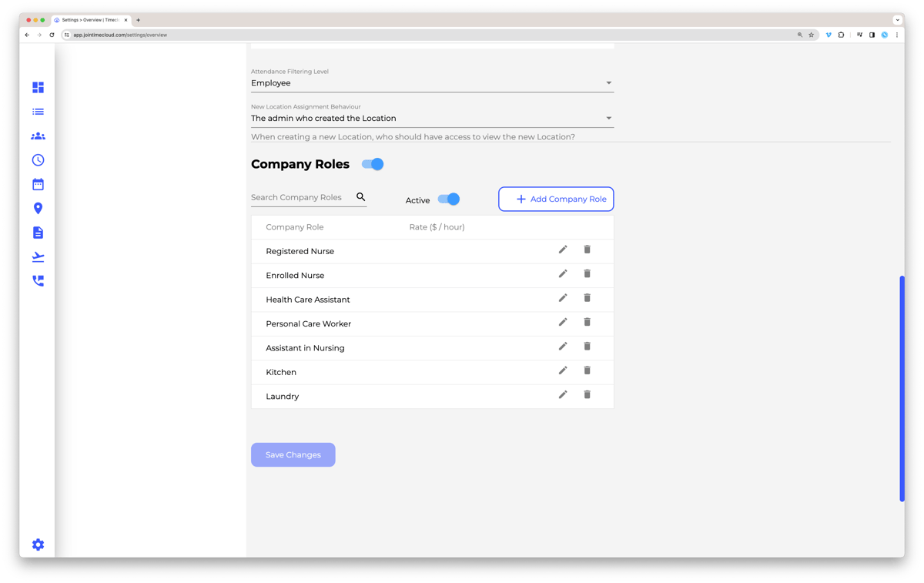This screenshot has width=924, height=583.
Task: Select the Settings Overview browser tab
Action: click(90, 20)
